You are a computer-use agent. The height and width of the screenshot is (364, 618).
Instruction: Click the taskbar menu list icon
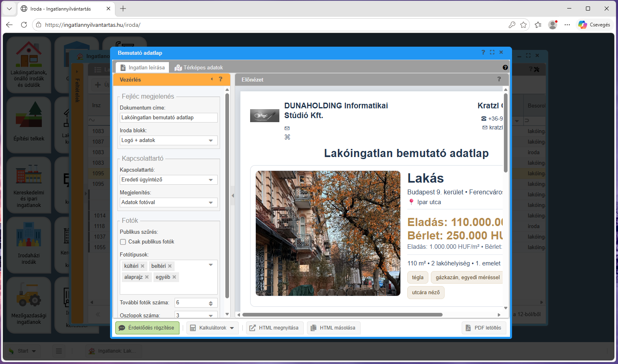[x=59, y=351]
